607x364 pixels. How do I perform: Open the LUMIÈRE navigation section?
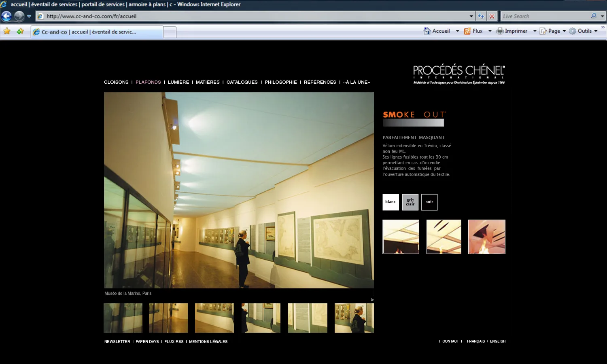click(178, 82)
